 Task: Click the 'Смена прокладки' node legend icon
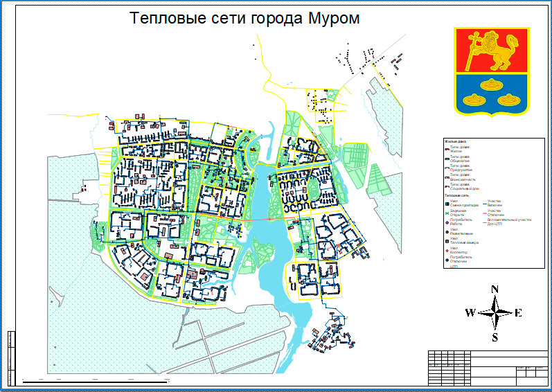point(446,204)
